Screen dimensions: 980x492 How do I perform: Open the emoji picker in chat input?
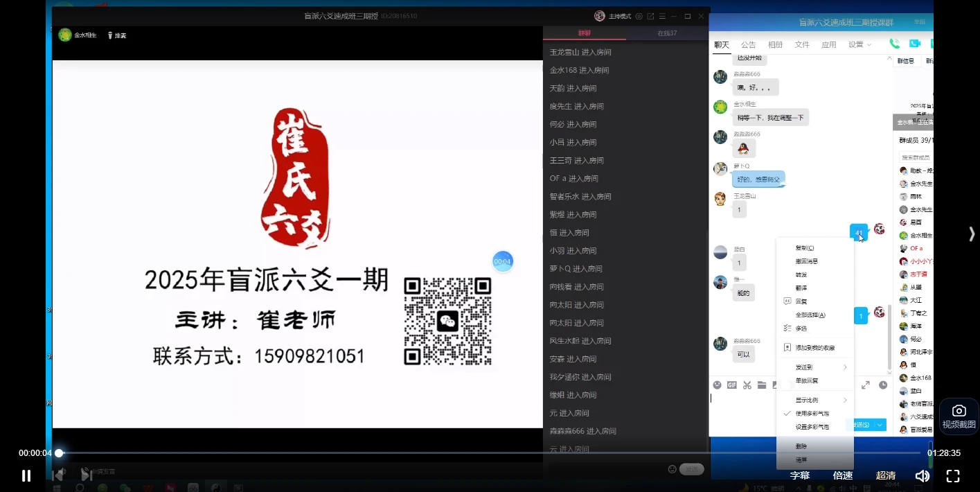point(718,385)
